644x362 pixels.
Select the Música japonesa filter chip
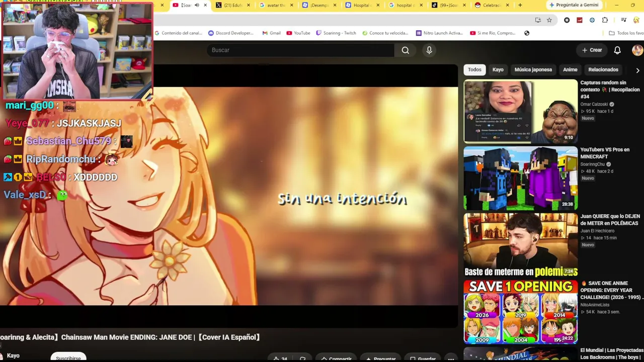[x=533, y=69]
